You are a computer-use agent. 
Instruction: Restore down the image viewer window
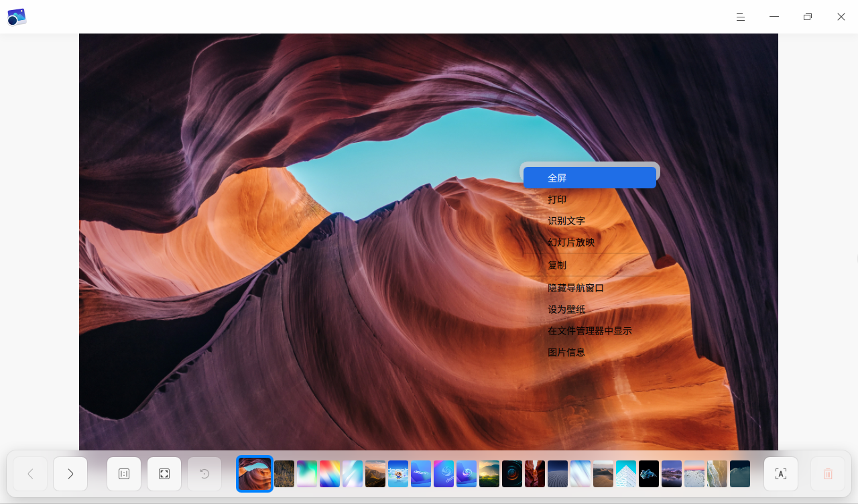pyautogui.click(x=808, y=17)
